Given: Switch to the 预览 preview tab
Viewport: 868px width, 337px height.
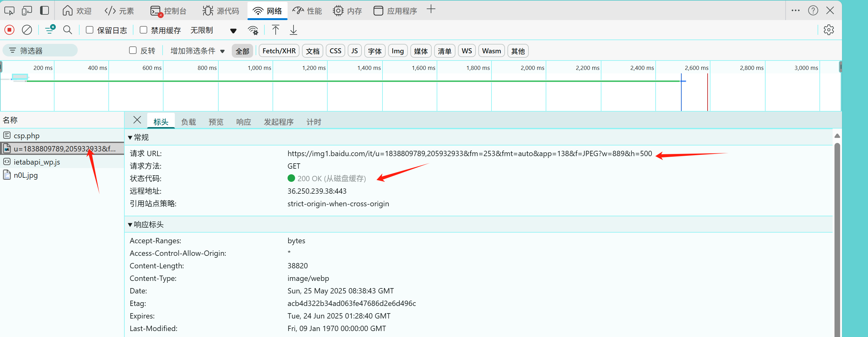Looking at the screenshot, I should coord(216,122).
